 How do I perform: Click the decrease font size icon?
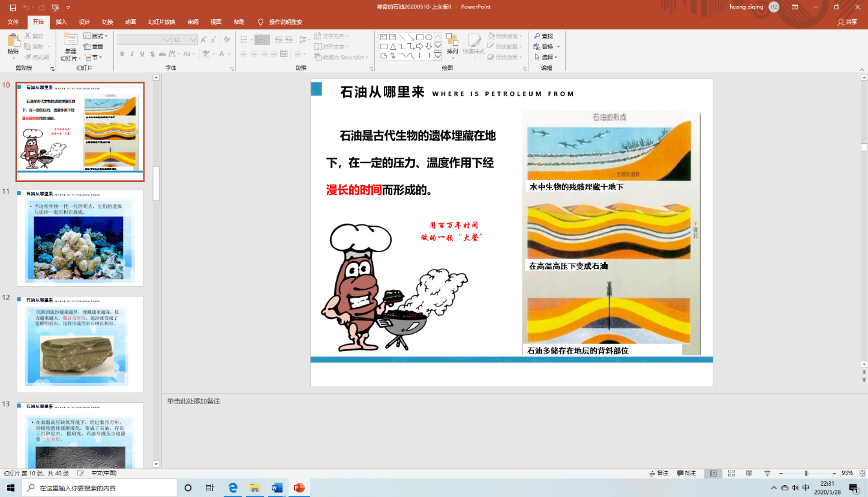click(x=213, y=40)
